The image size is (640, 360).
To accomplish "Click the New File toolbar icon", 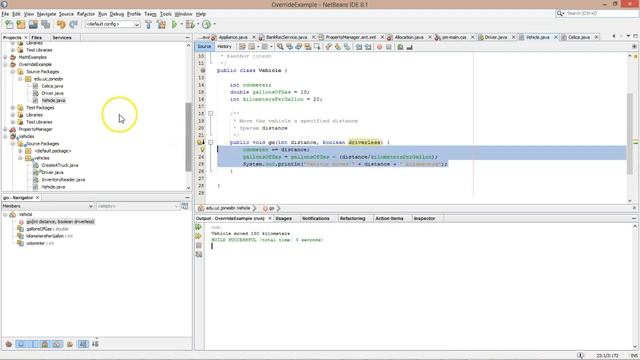I will (x=9, y=24).
